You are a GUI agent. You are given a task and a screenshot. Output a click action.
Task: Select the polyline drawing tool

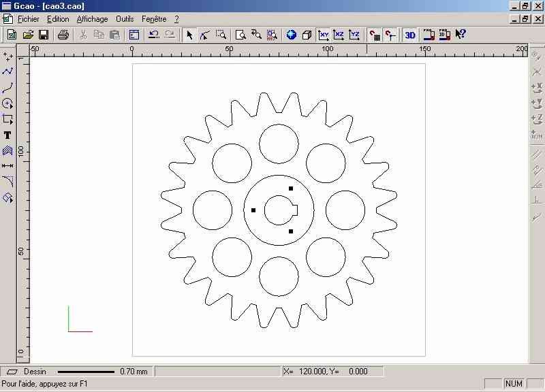click(x=7, y=71)
